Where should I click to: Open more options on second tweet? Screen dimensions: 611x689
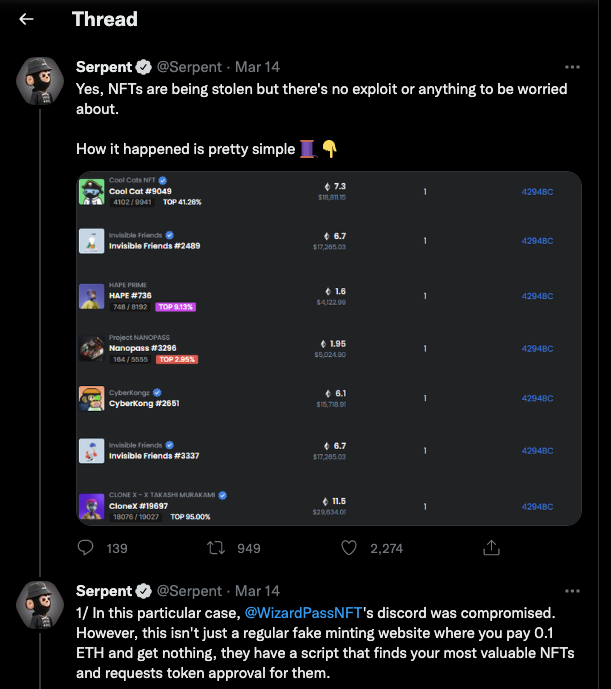(572, 591)
